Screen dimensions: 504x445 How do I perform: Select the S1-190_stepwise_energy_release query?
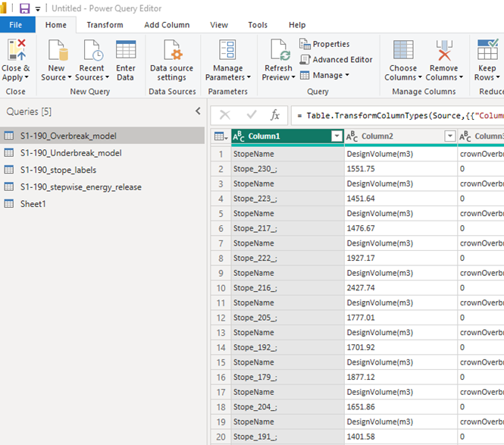102,186
